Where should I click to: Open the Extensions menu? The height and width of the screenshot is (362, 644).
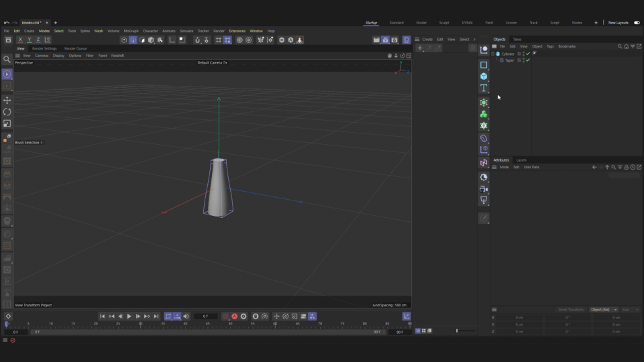[x=237, y=31]
